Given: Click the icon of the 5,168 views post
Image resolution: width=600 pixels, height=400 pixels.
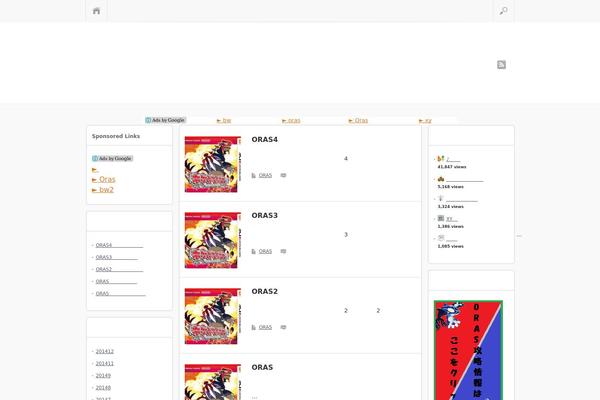Looking at the screenshot, I should [441, 179].
